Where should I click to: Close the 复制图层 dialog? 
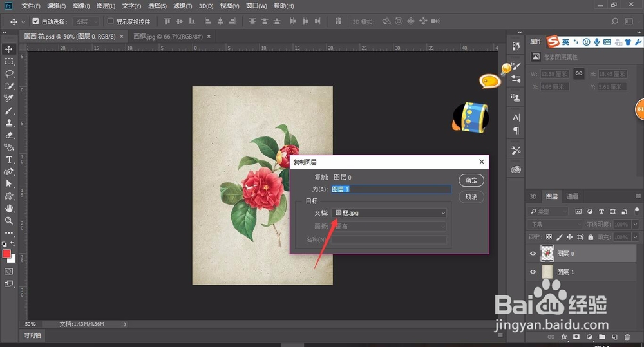point(482,162)
